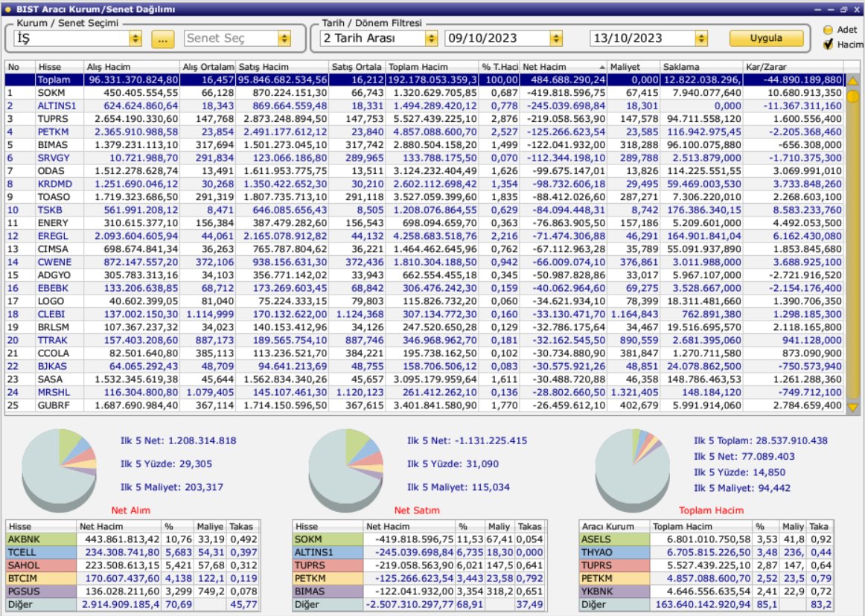Select the ALTINS1 row in main table
This screenshot has width=865, height=616.
click(x=424, y=106)
